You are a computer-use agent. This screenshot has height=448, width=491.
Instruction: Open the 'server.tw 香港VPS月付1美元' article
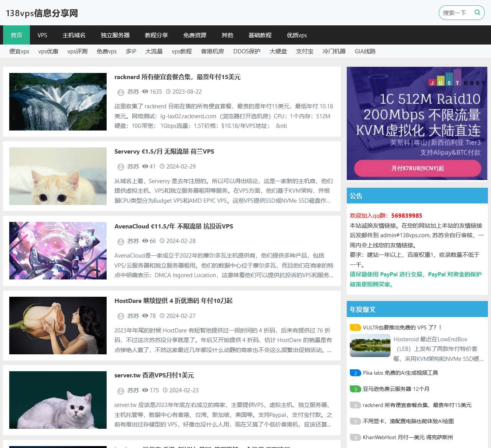click(x=154, y=375)
